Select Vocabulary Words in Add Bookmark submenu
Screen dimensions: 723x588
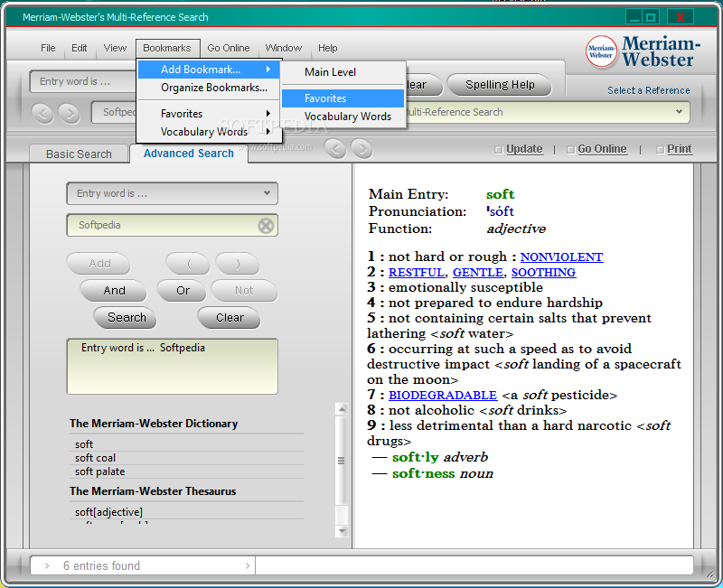tap(343, 117)
